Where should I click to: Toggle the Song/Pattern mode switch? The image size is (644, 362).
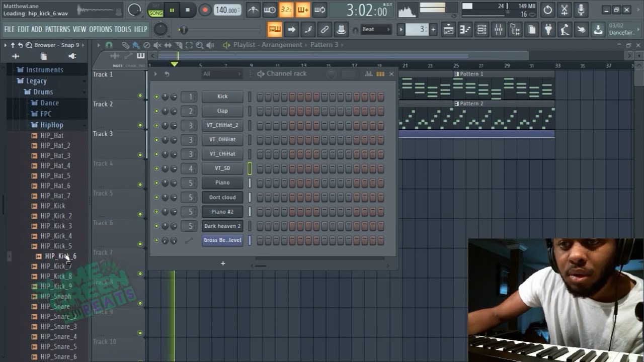coord(155,10)
